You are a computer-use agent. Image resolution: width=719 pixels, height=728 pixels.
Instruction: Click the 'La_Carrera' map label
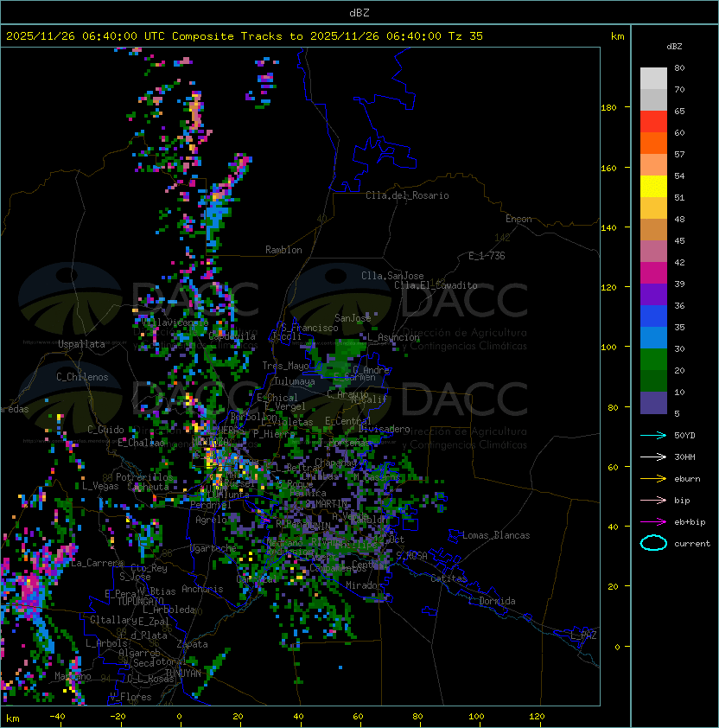pyautogui.click(x=97, y=563)
